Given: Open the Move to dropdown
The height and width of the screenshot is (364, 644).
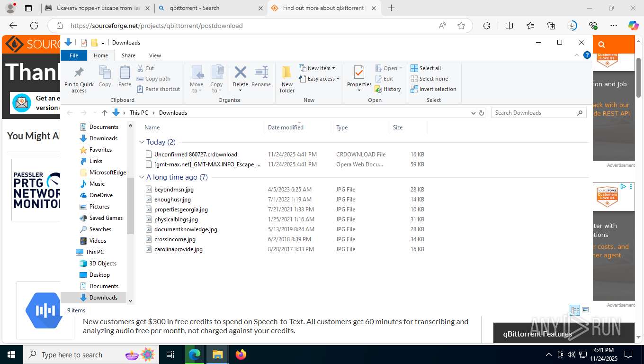Looking at the screenshot, I should 197,79.
